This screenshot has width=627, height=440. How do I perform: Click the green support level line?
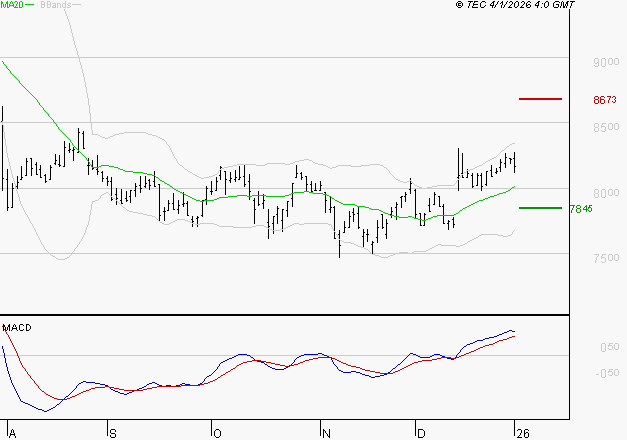540,208
